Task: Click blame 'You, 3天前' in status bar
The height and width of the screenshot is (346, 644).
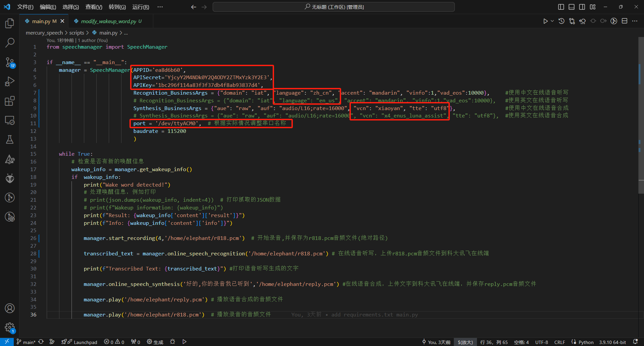Action: pyautogui.click(x=436, y=342)
